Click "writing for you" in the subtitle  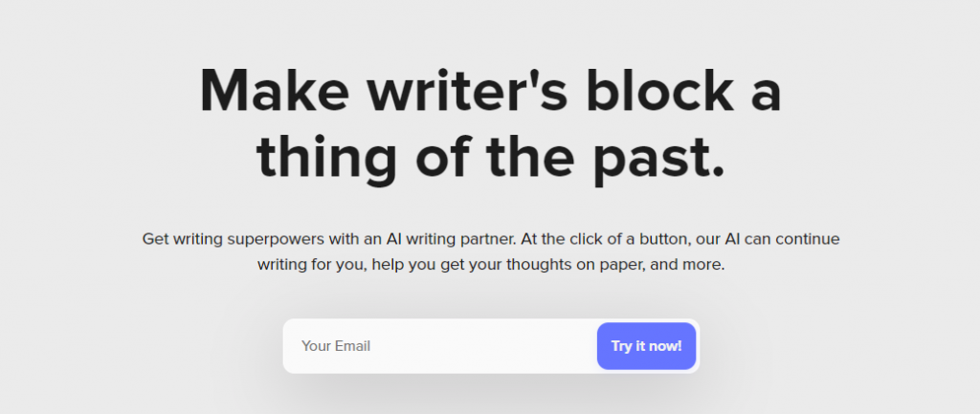point(313,265)
